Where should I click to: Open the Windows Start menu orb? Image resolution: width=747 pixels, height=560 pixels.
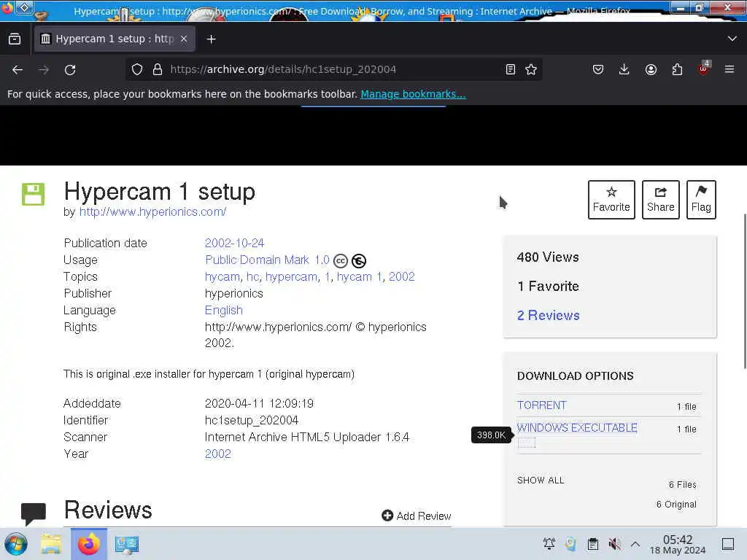[16, 544]
